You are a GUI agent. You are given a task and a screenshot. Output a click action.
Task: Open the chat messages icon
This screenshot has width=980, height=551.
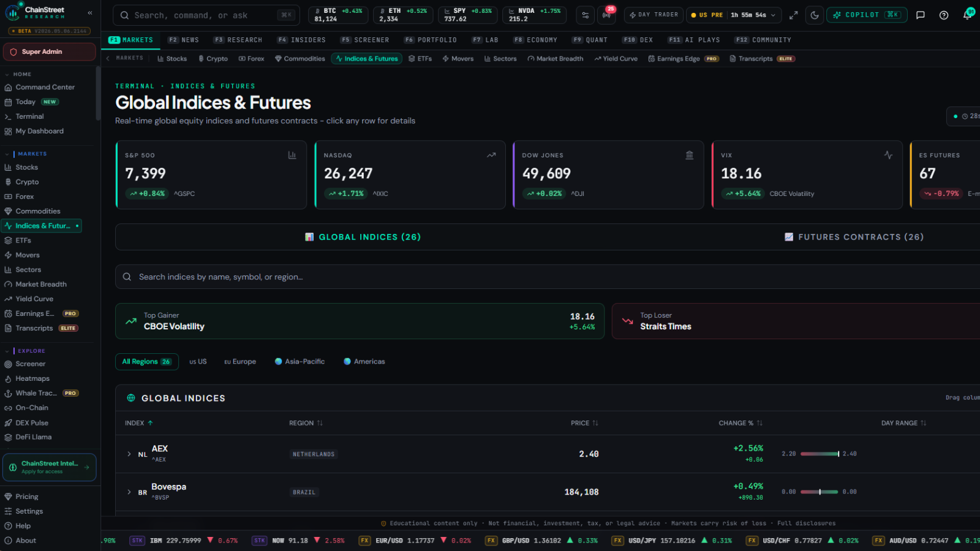920,15
